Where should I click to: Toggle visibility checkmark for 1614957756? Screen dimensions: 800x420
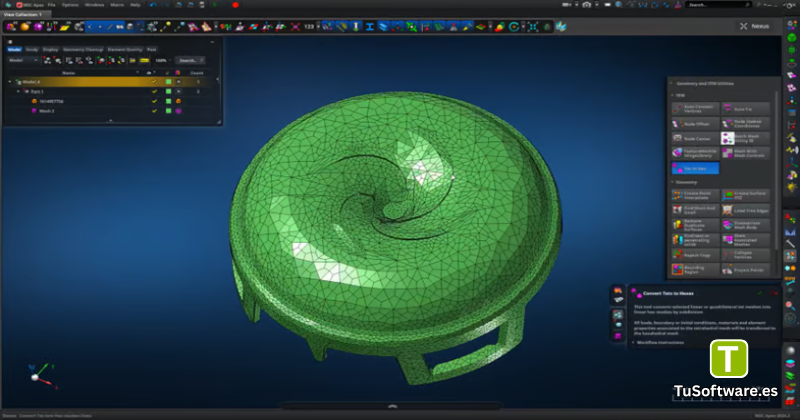pos(155,101)
